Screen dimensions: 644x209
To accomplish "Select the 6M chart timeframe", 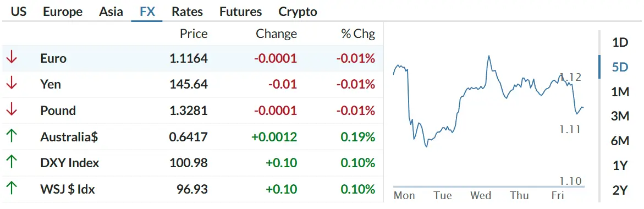I will 620,141.
